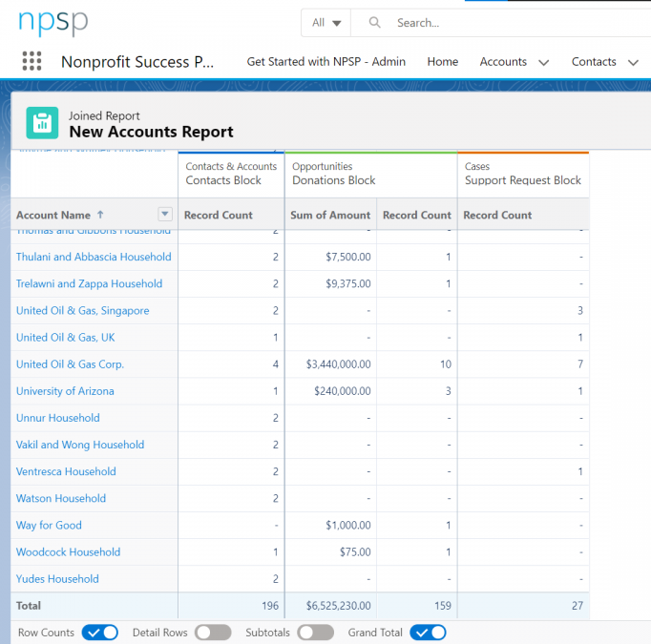Open Unnur Household account
This screenshot has width=651, height=644.
(58, 418)
